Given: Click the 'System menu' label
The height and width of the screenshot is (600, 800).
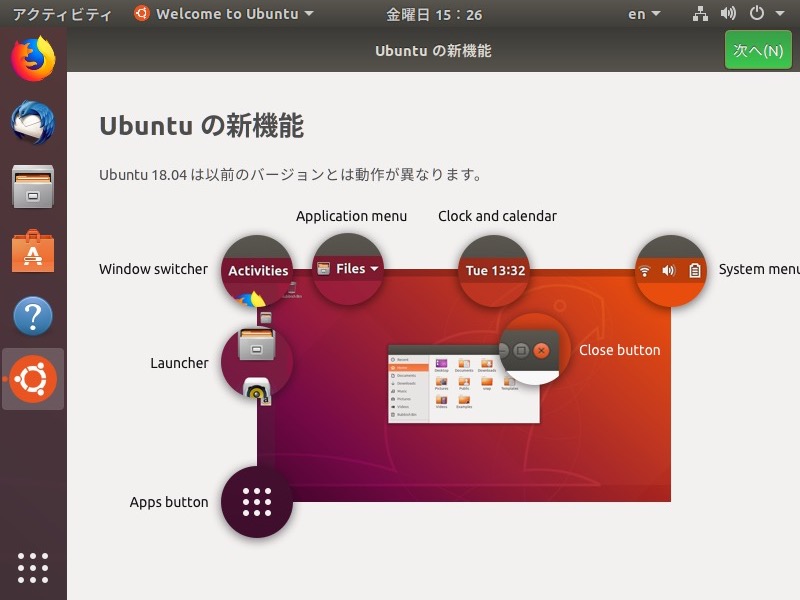Looking at the screenshot, I should point(759,269).
